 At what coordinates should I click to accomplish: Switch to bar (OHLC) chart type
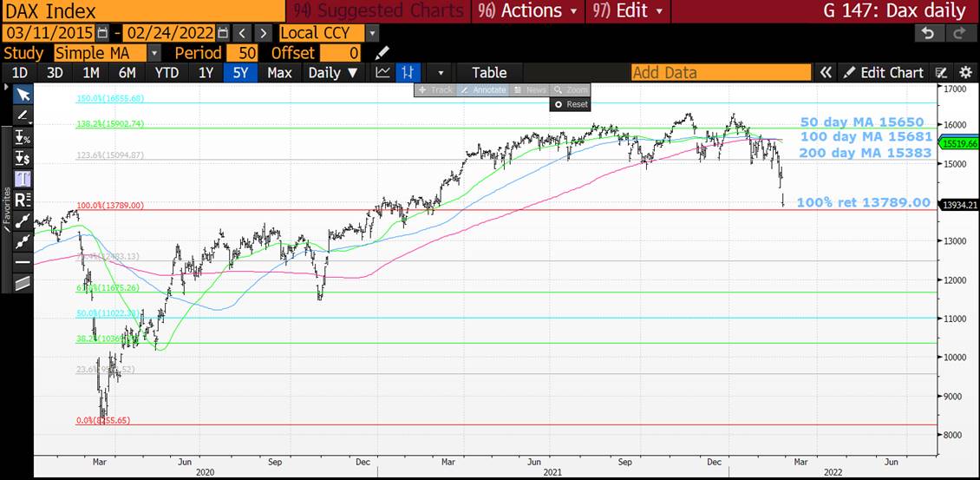407,73
